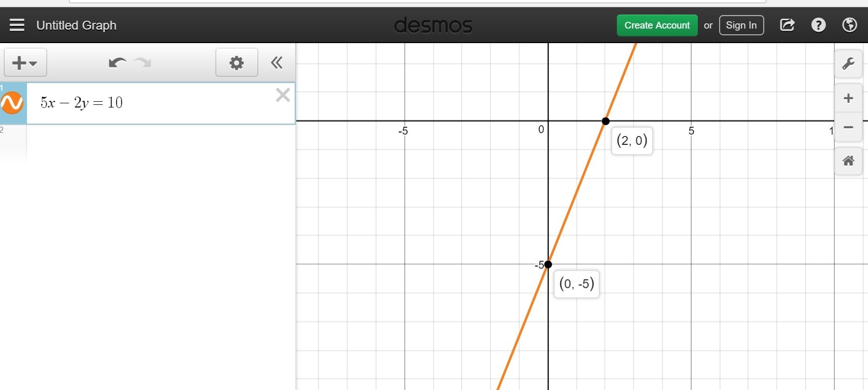Click the Desmos logo

point(433,25)
